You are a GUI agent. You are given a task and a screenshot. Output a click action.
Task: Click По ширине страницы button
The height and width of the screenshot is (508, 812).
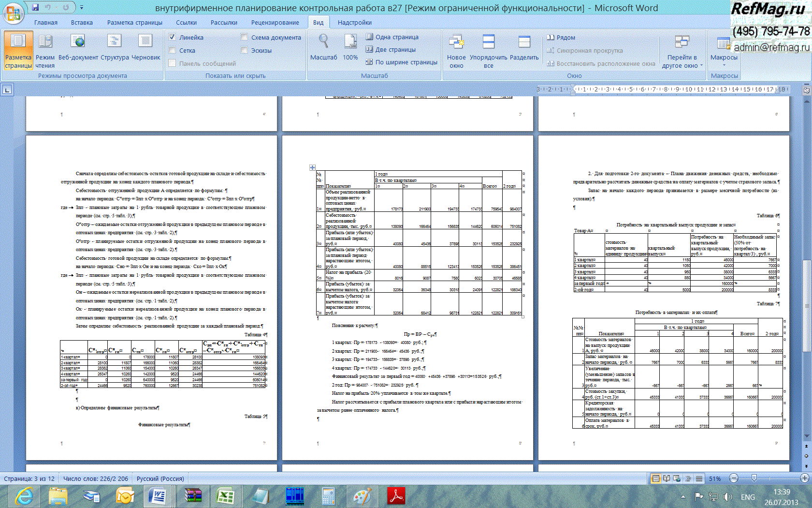(x=402, y=62)
